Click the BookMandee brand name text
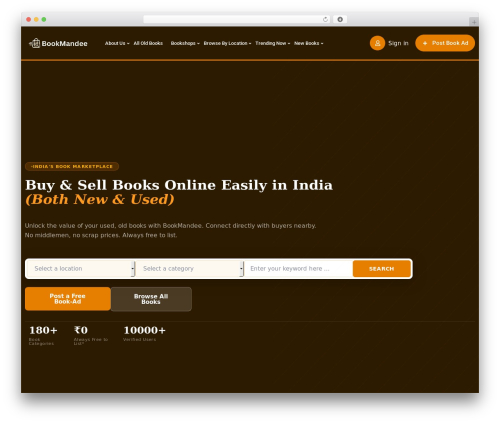 click(x=64, y=43)
